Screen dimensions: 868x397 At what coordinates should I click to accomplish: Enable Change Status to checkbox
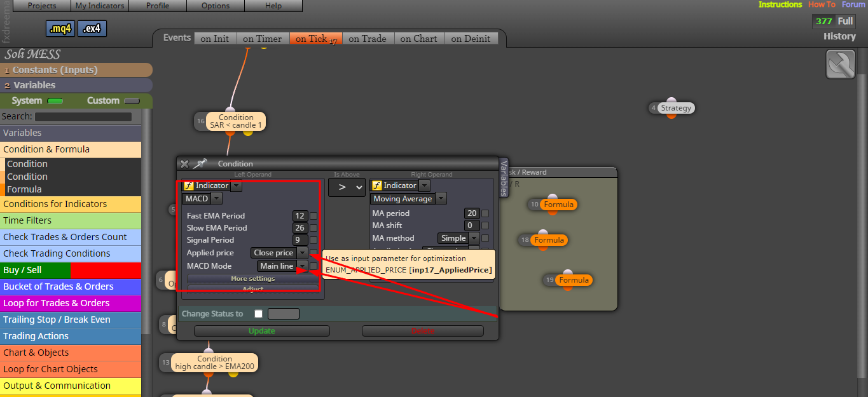point(258,314)
